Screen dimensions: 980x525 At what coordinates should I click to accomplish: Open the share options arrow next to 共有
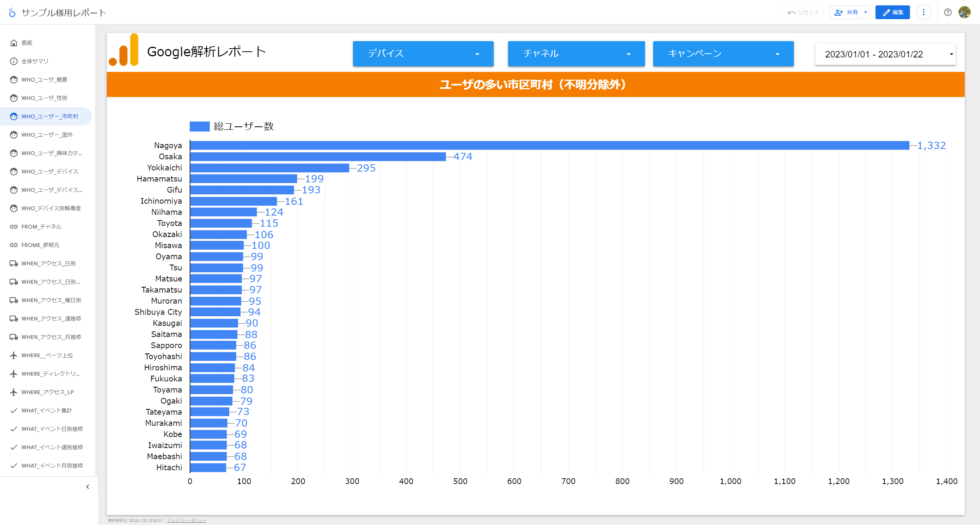coord(866,12)
